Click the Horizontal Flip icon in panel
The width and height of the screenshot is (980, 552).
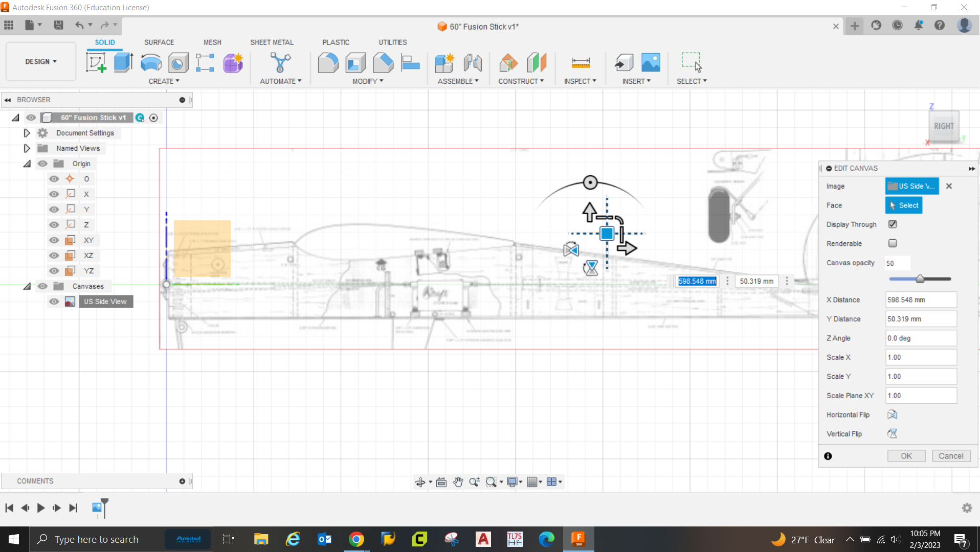coord(892,415)
